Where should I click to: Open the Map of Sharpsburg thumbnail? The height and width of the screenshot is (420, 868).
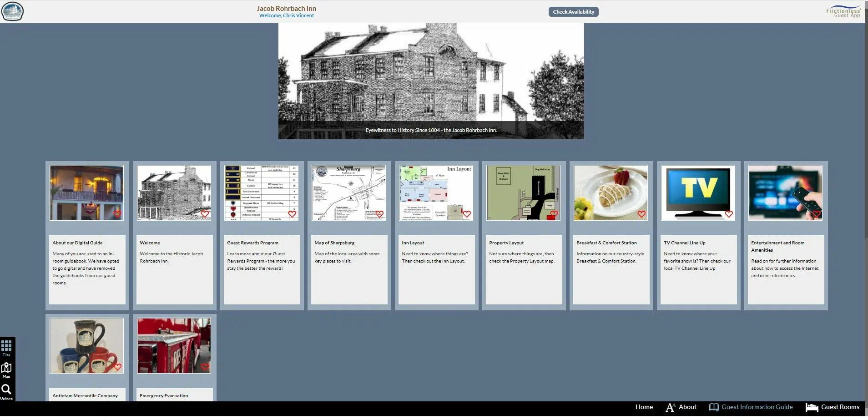pyautogui.click(x=348, y=193)
